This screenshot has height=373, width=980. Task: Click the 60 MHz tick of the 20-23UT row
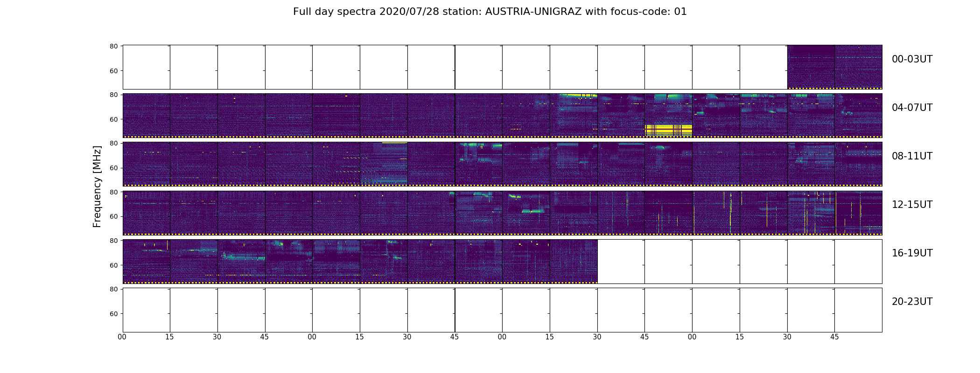point(113,314)
